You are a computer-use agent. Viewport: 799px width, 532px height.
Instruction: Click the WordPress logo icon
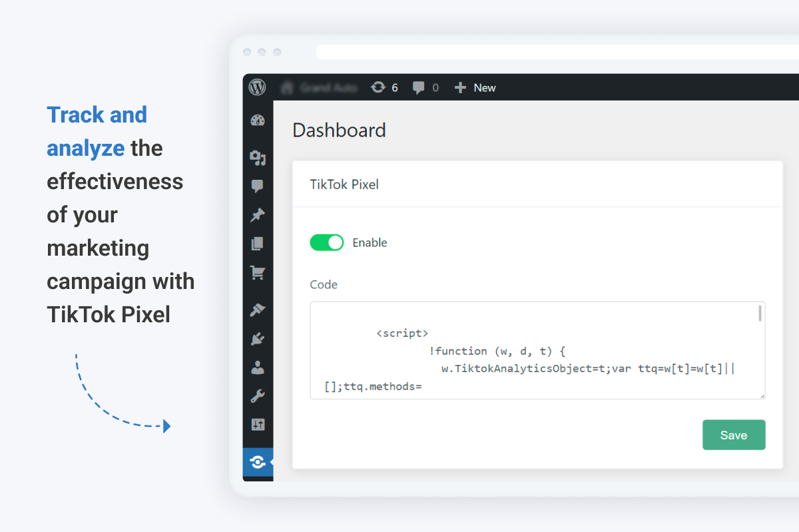(x=258, y=87)
